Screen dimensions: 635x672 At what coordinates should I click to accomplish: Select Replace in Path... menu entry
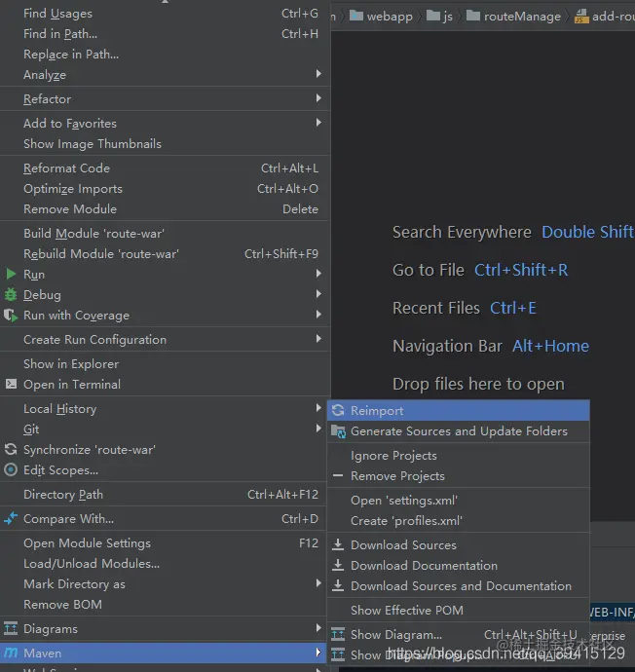click(x=165, y=55)
